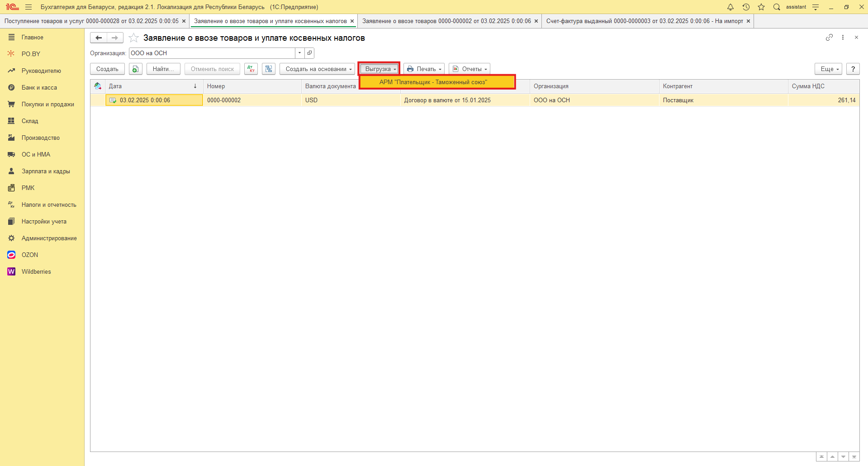Viewport: 868px width, 466px height.
Task: Expand the Организация dropdown list
Action: (299, 53)
